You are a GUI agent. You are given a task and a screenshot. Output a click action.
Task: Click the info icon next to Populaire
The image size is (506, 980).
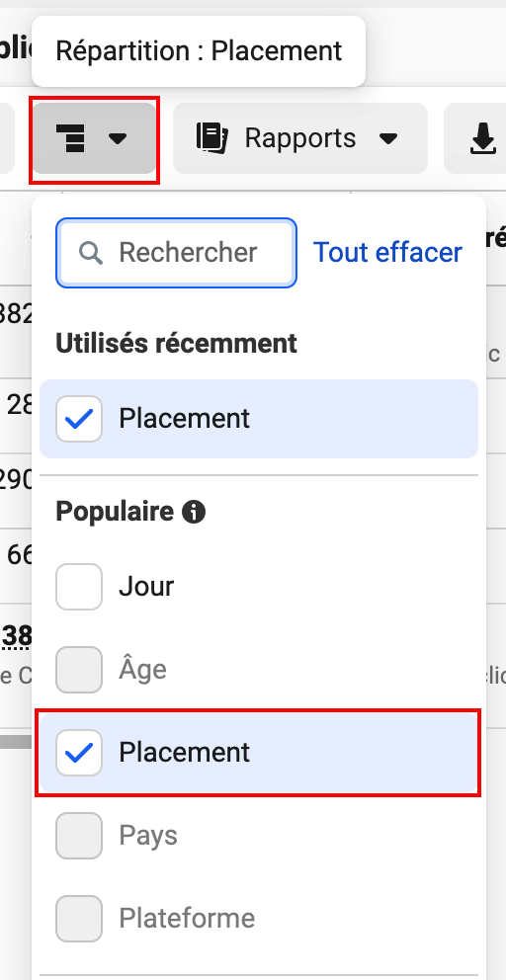coord(194,512)
